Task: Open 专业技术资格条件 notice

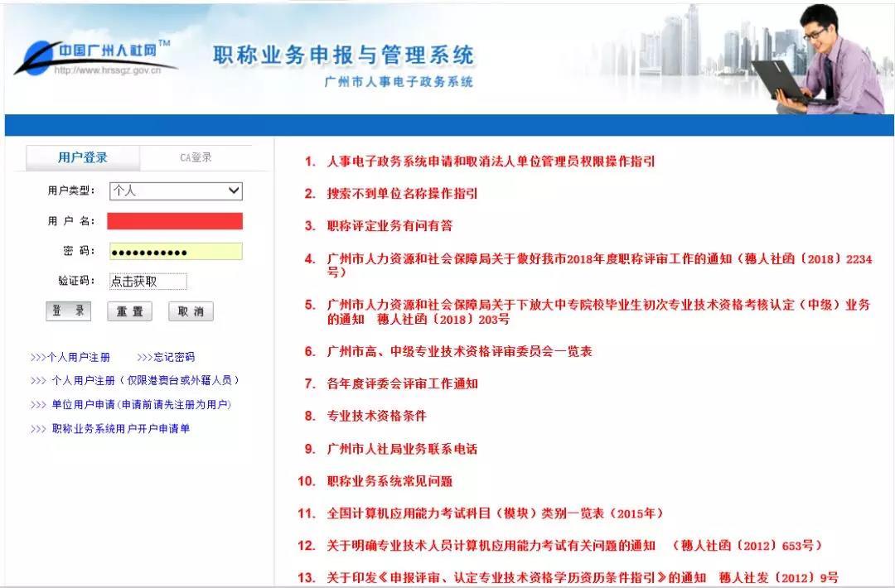Action: click(376, 416)
